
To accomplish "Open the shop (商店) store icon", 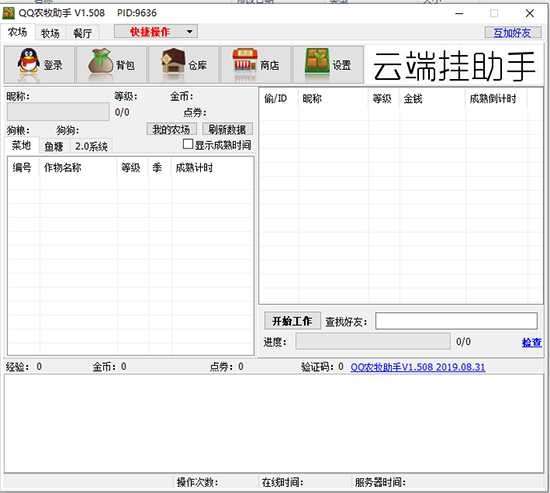I will pos(244,61).
